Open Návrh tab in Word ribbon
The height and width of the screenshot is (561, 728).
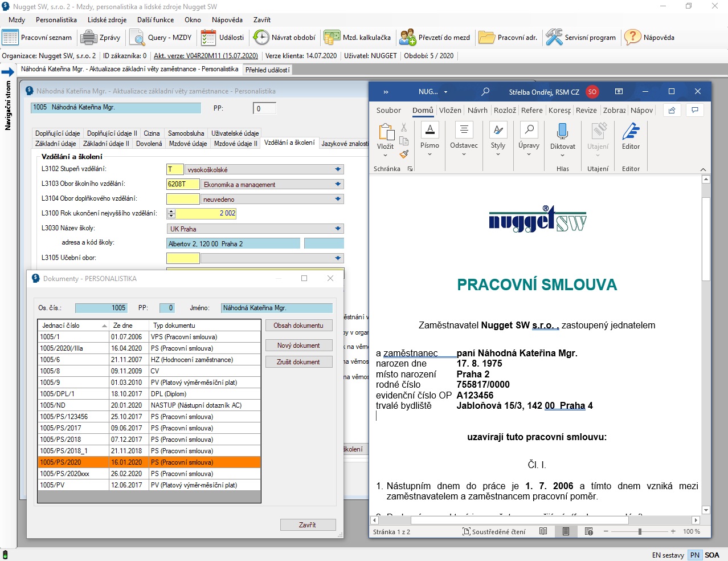[x=477, y=110]
